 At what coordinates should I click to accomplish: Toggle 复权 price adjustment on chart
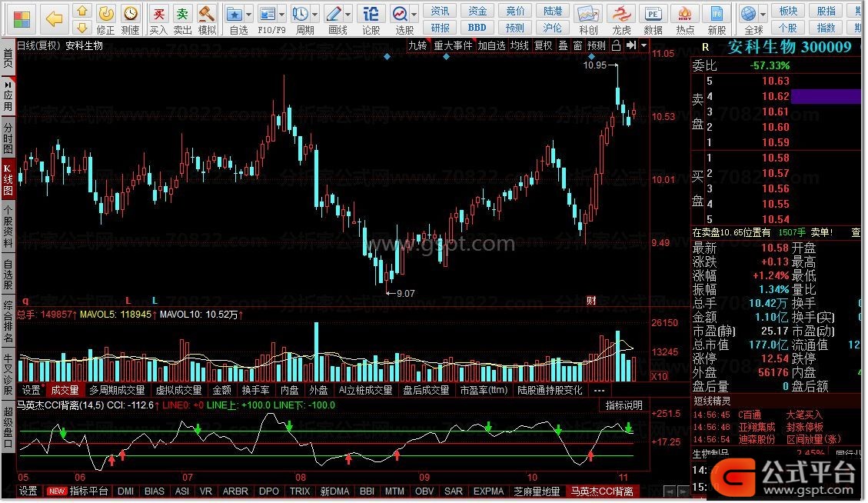click(543, 46)
